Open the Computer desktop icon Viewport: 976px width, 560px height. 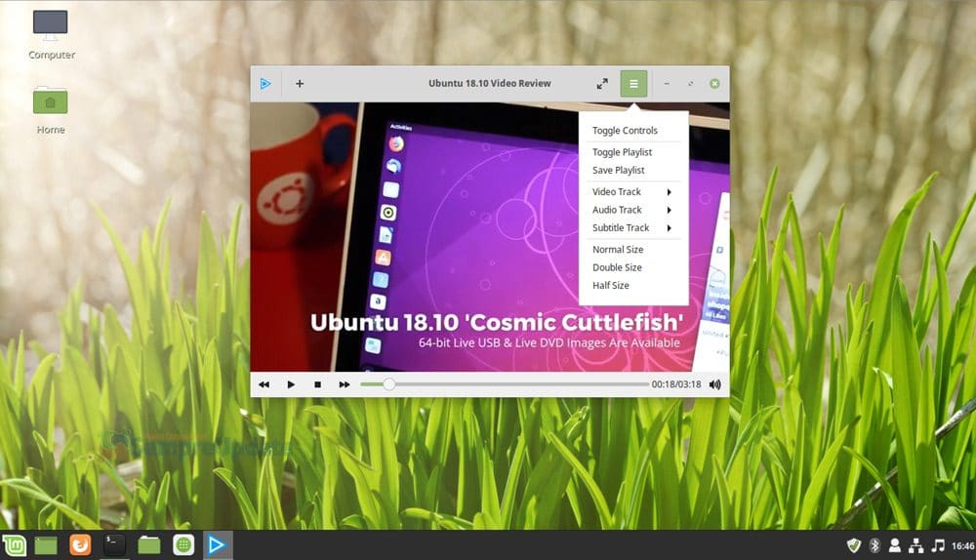[51, 35]
